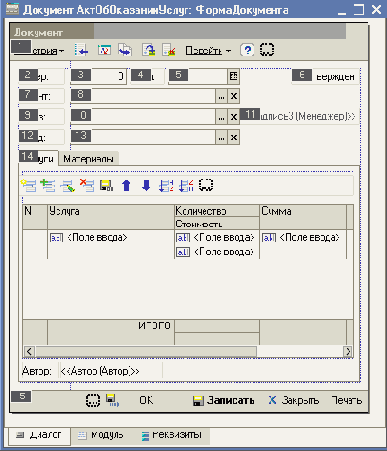Click the move row down arrow
Screen dimensions: 387x451
[146, 185]
